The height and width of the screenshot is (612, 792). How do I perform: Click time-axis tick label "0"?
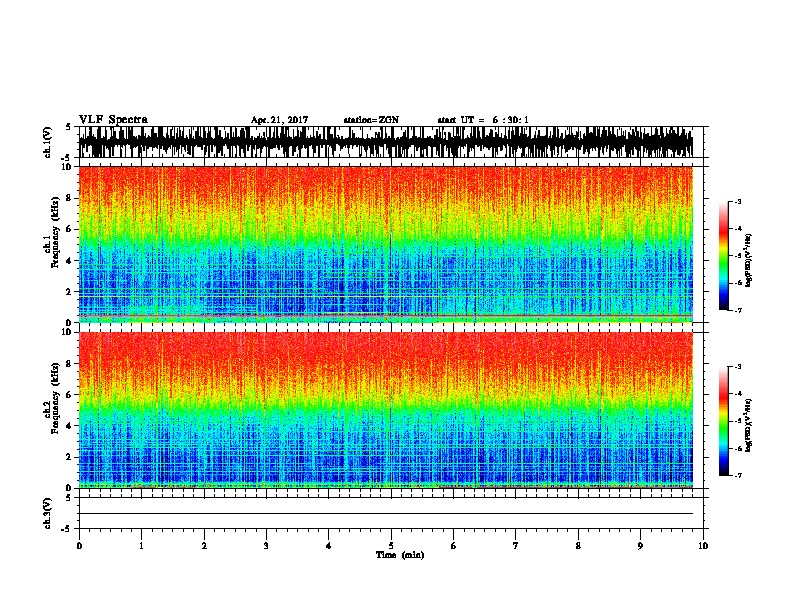[79, 546]
